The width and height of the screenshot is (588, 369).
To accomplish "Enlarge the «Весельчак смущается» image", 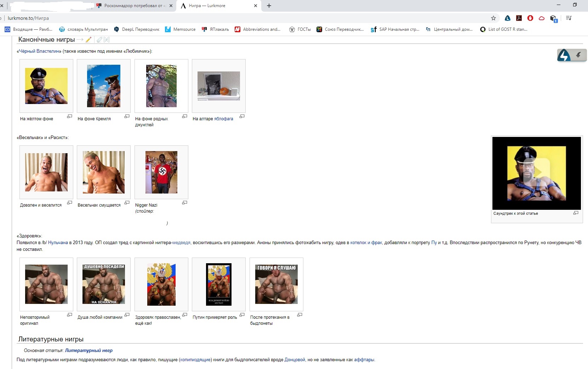I will [x=127, y=202].
